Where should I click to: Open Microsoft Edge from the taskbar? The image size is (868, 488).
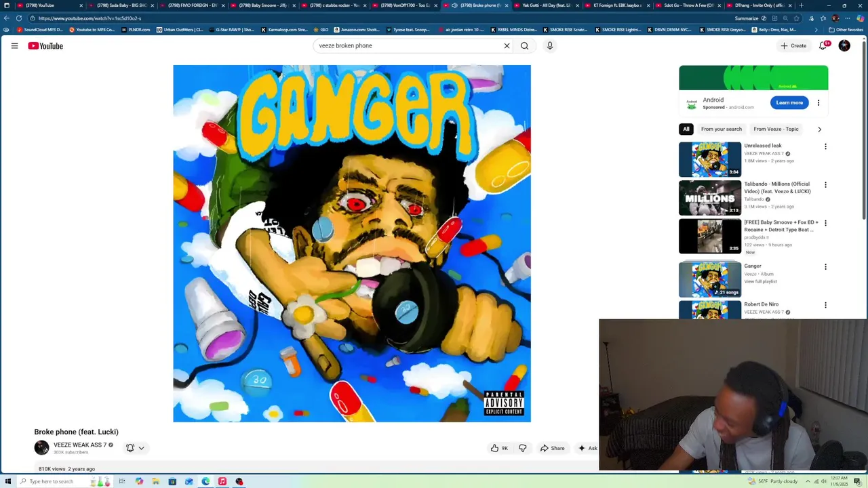(205, 481)
